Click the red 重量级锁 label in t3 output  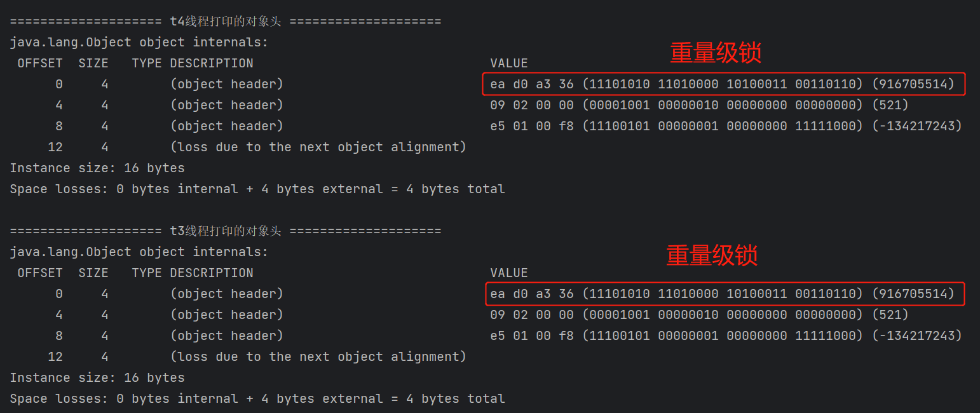712,255
